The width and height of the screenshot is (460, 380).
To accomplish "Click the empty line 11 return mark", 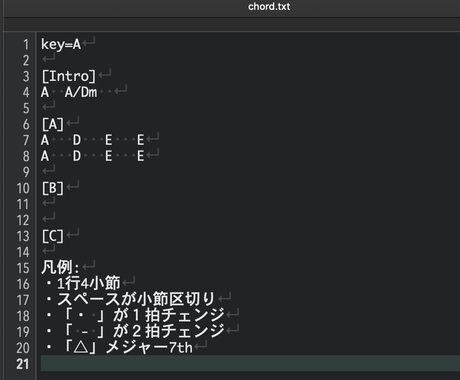I will tap(49, 202).
